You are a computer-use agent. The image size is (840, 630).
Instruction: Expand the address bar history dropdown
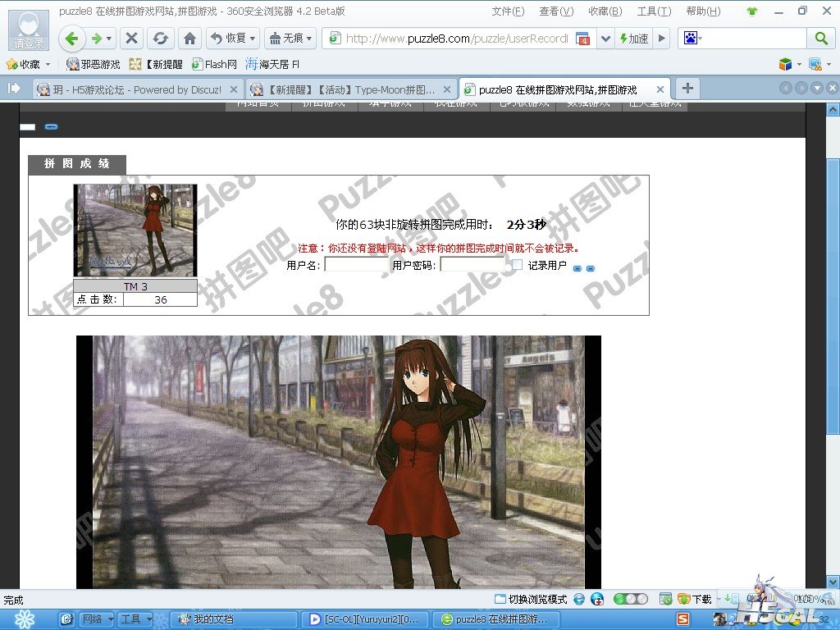605,39
